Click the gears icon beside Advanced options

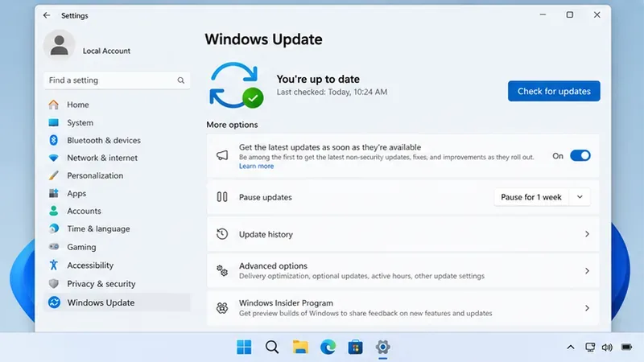coord(222,270)
